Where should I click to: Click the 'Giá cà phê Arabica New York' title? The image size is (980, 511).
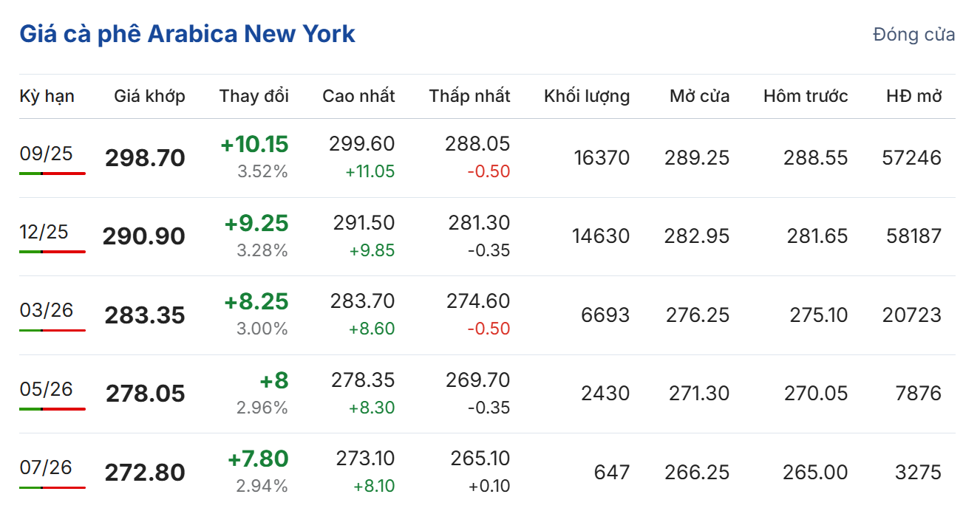coord(187,34)
